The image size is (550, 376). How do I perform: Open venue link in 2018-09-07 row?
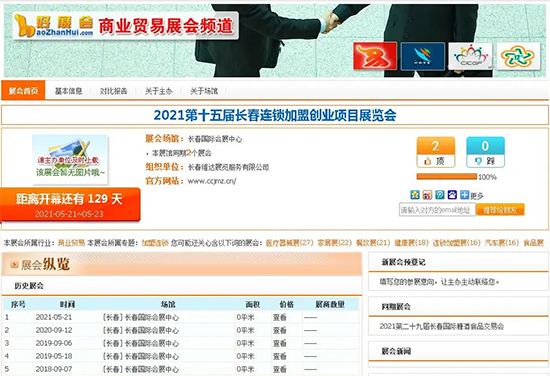coord(140,369)
